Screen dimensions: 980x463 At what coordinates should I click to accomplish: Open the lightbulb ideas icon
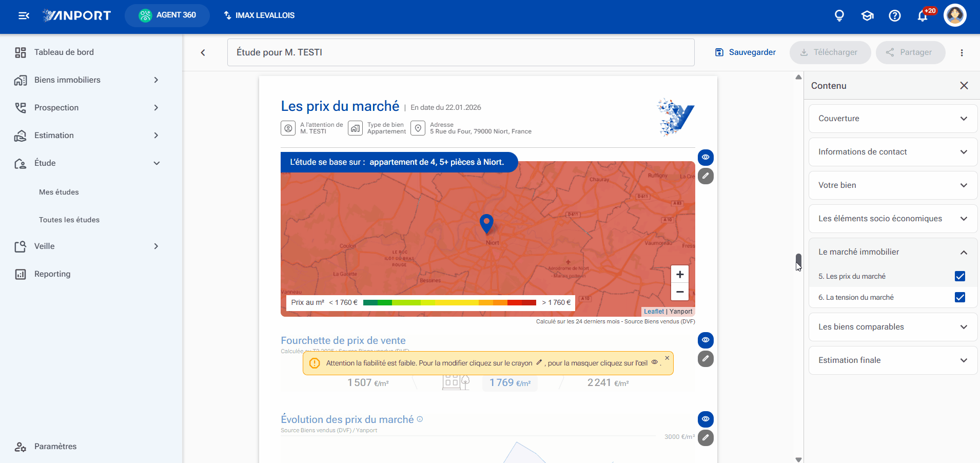839,15
